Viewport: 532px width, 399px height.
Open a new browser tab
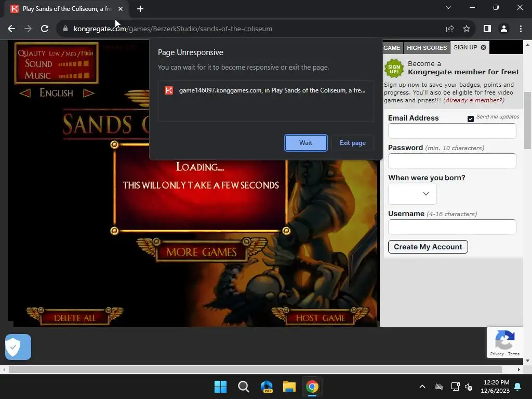click(x=140, y=9)
